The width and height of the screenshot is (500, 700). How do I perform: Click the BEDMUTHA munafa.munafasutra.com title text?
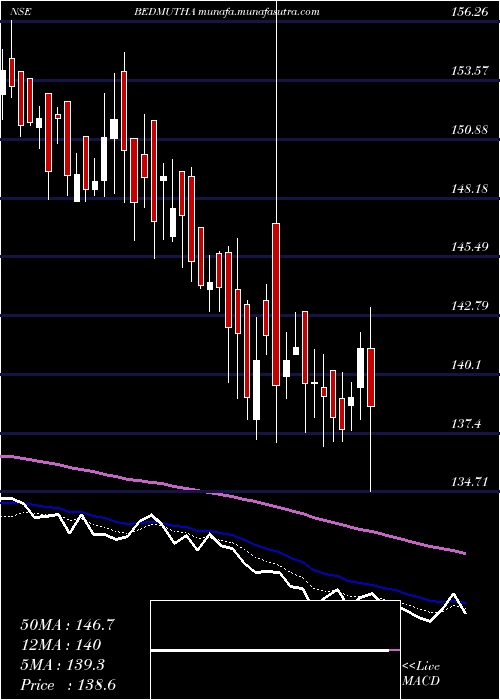pos(227,12)
